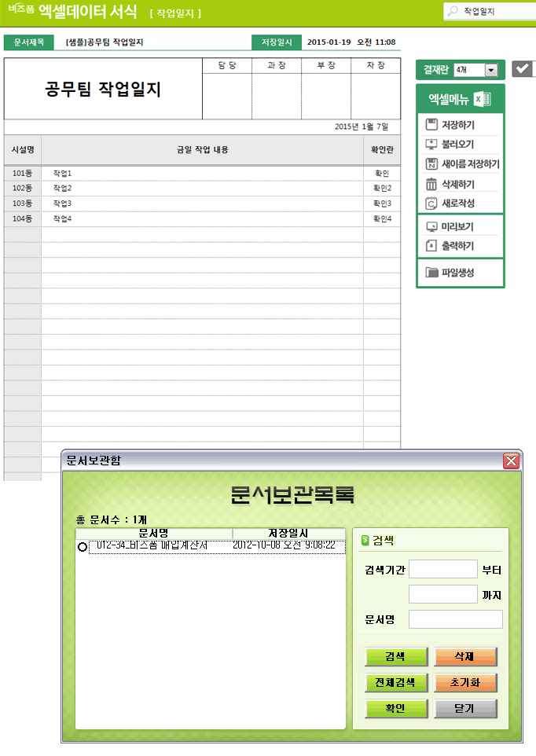Click the 공무팀 작업일지 title
Screen dimensions: 536x756
[103, 90]
